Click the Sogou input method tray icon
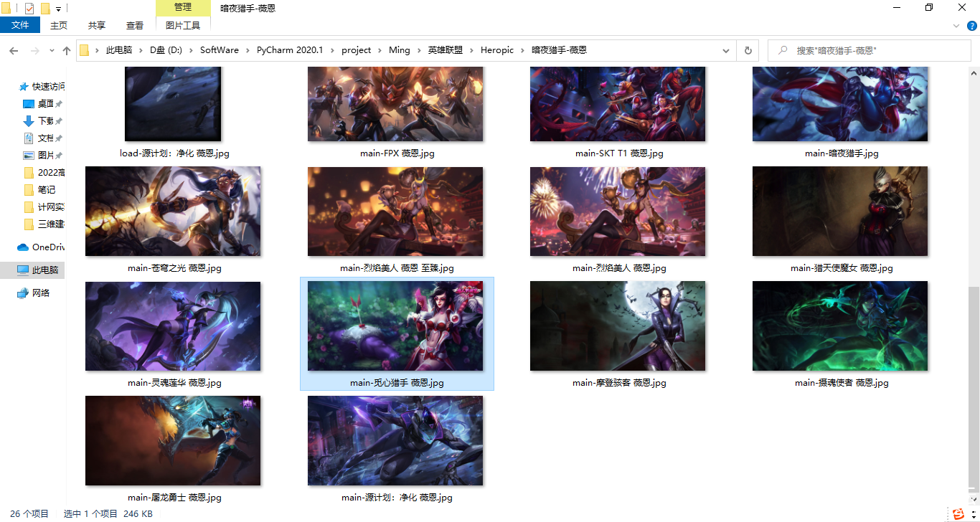 pyautogui.click(x=958, y=513)
